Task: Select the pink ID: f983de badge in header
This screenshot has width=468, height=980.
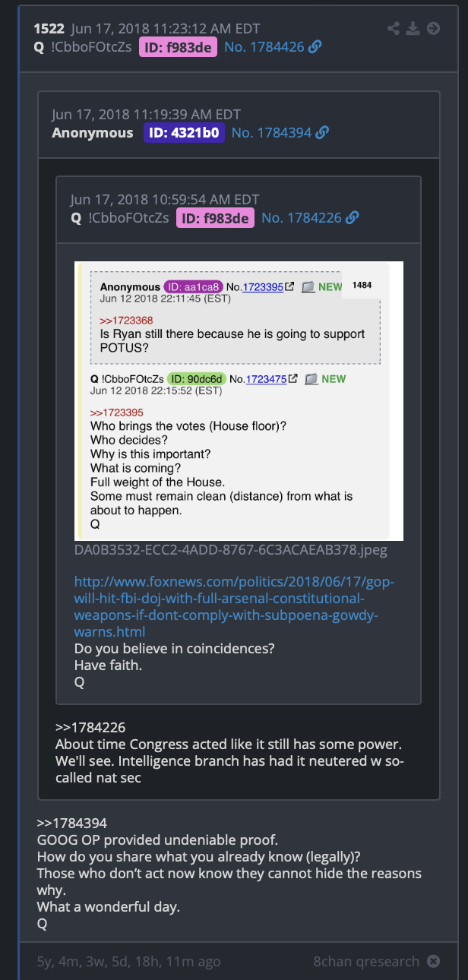Action: tap(178, 47)
